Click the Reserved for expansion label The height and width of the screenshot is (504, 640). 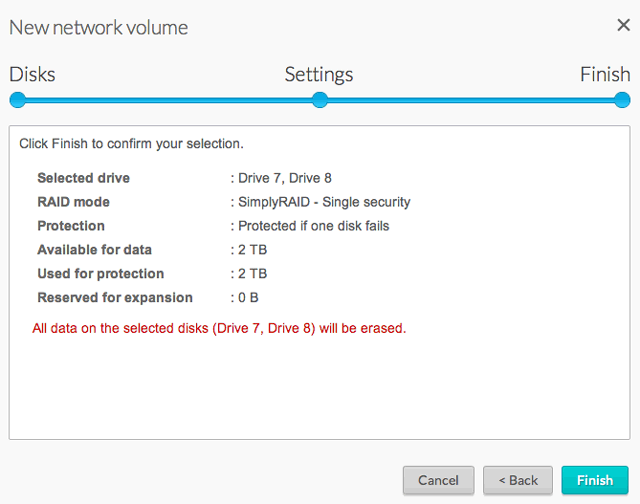pos(115,298)
